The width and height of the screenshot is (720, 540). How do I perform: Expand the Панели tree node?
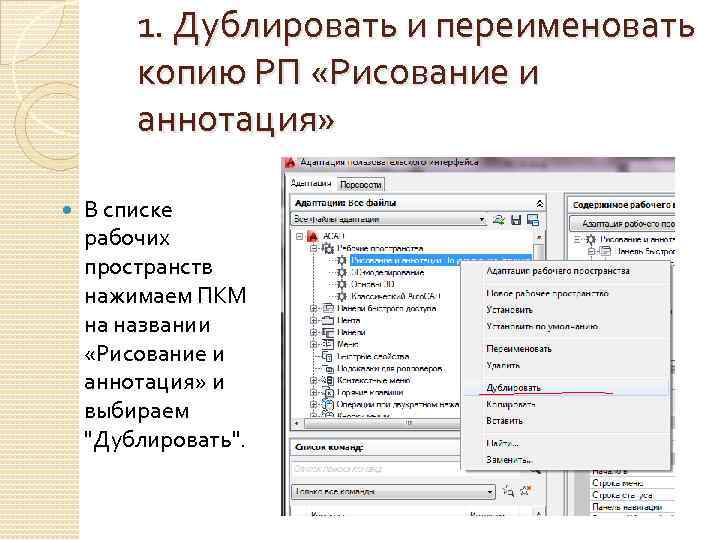click(x=314, y=332)
